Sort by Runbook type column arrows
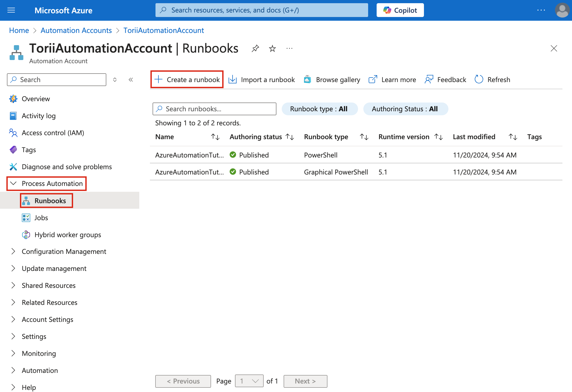The width and height of the screenshot is (572, 392). tap(364, 137)
